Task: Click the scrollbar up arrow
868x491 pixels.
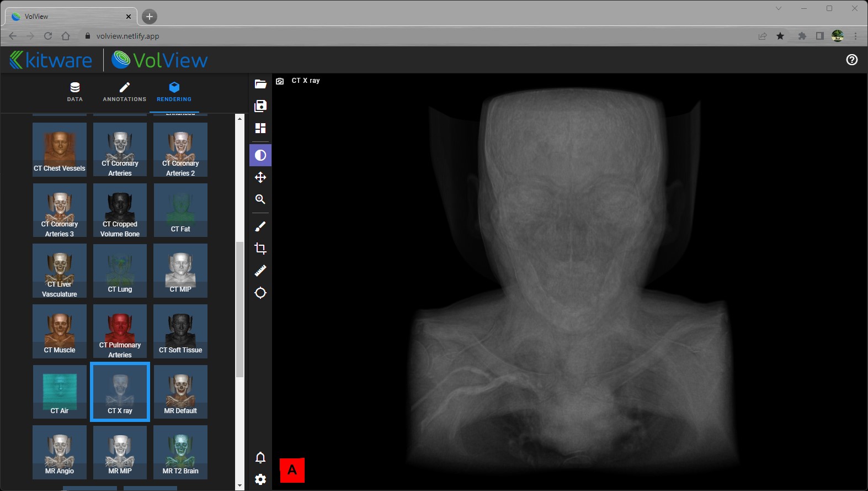Action: [x=239, y=118]
